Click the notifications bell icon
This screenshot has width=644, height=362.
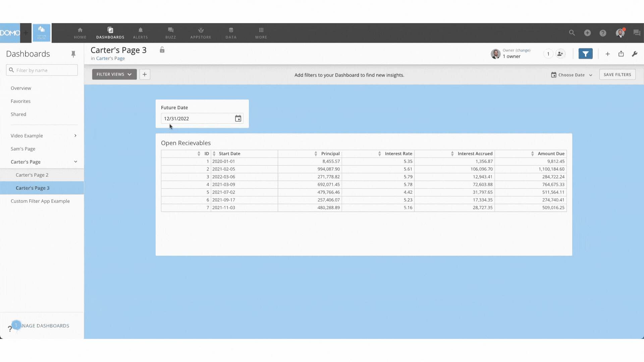point(141,30)
